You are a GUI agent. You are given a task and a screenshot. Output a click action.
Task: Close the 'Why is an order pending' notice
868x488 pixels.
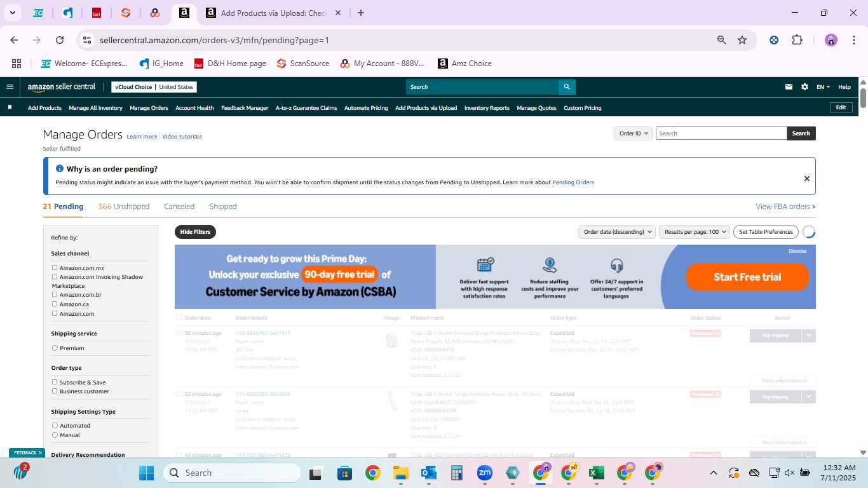tap(807, 179)
